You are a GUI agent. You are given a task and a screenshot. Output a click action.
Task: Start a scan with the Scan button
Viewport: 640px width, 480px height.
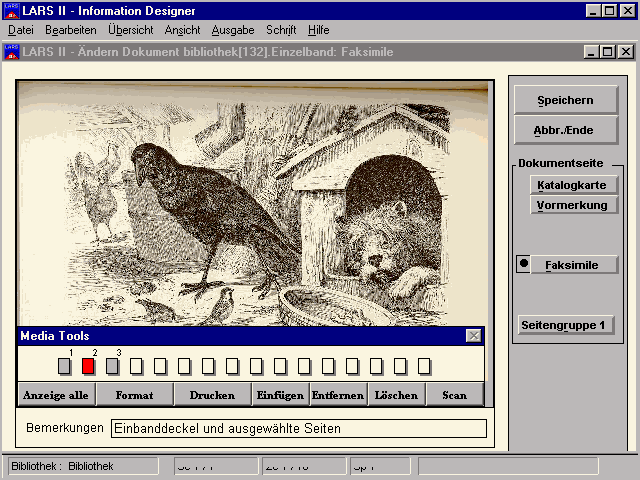pos(454,395)
